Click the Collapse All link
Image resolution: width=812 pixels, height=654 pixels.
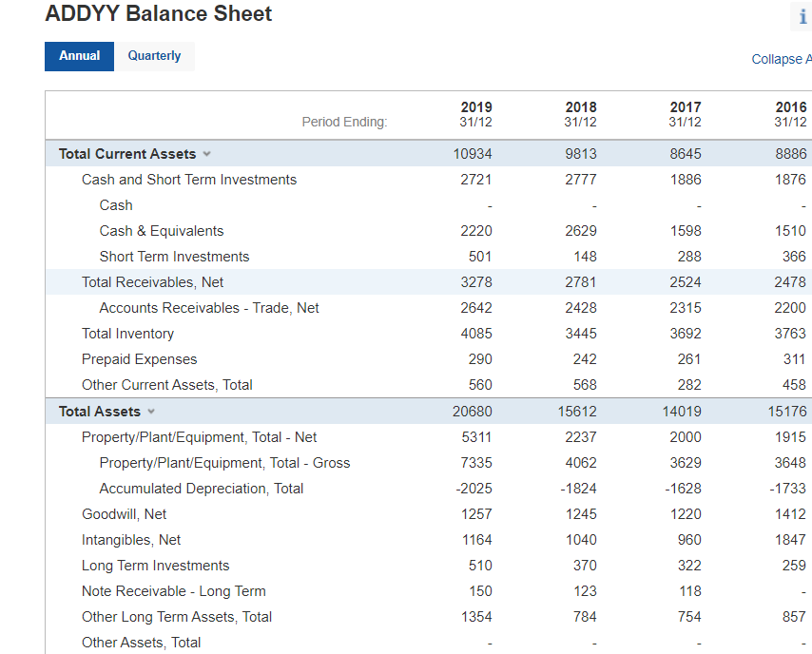pyautogui.click(x=782, y=59)
